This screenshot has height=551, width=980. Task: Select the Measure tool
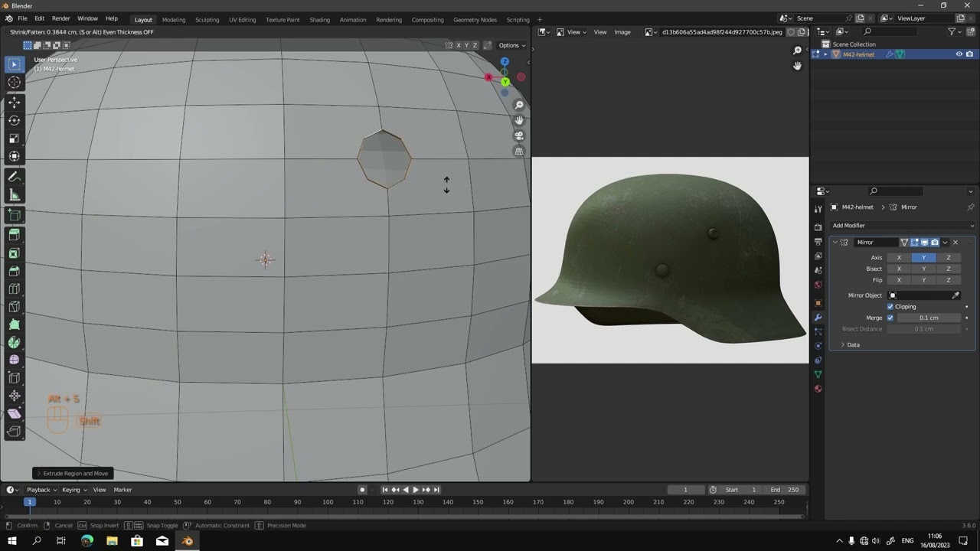pyautogui.click(x=14, y=194)
